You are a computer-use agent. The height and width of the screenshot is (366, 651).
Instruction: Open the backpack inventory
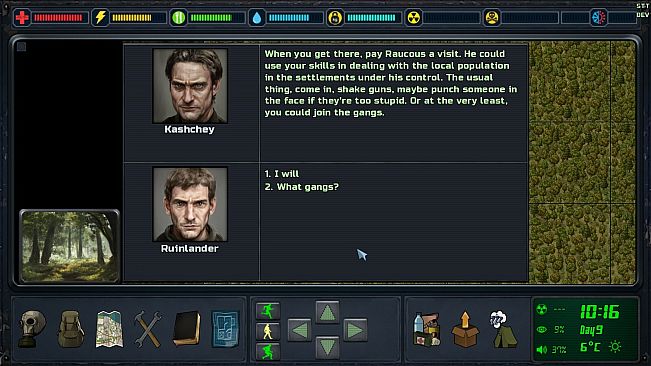(x=71, y=329)
